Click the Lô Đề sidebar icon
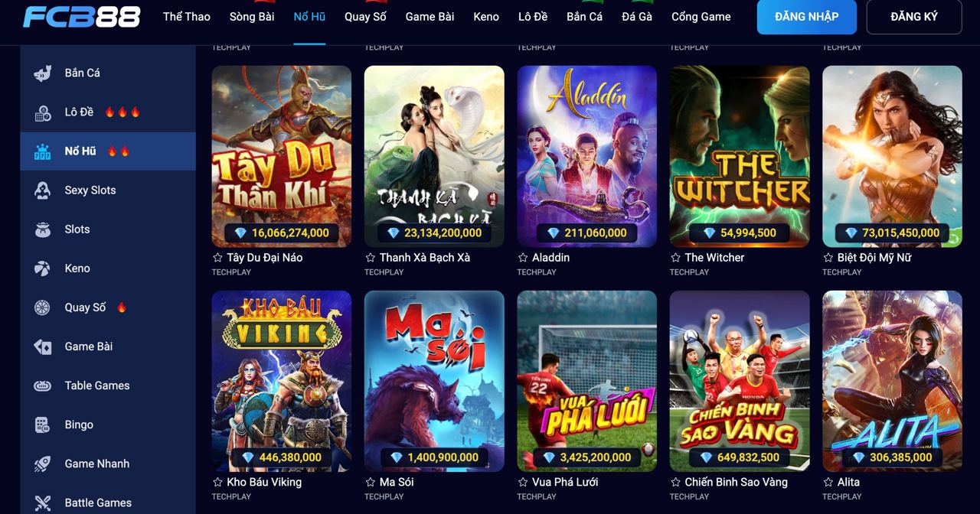Viewport: 980px width, 514px height. coord(43,112)
